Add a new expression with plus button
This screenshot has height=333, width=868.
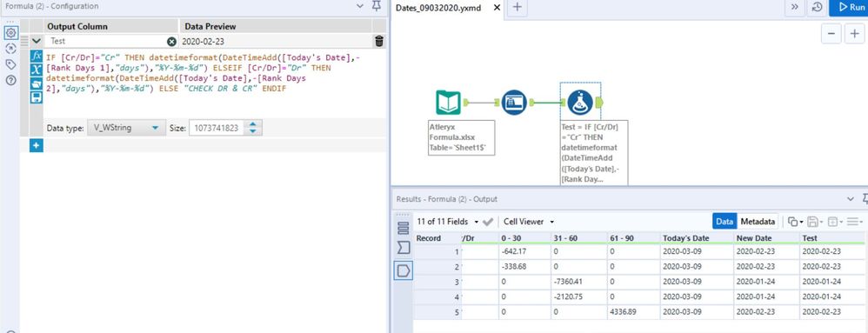36,145
